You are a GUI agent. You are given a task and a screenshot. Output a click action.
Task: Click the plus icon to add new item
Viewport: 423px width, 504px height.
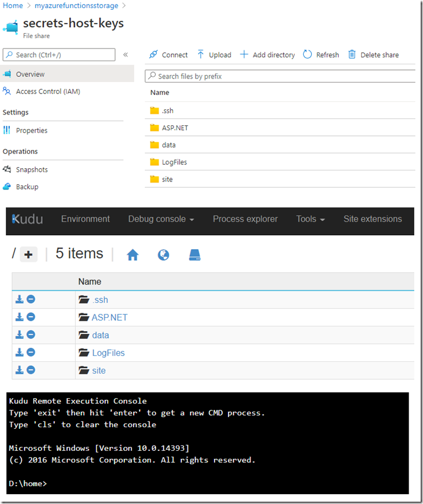point(28,254)
